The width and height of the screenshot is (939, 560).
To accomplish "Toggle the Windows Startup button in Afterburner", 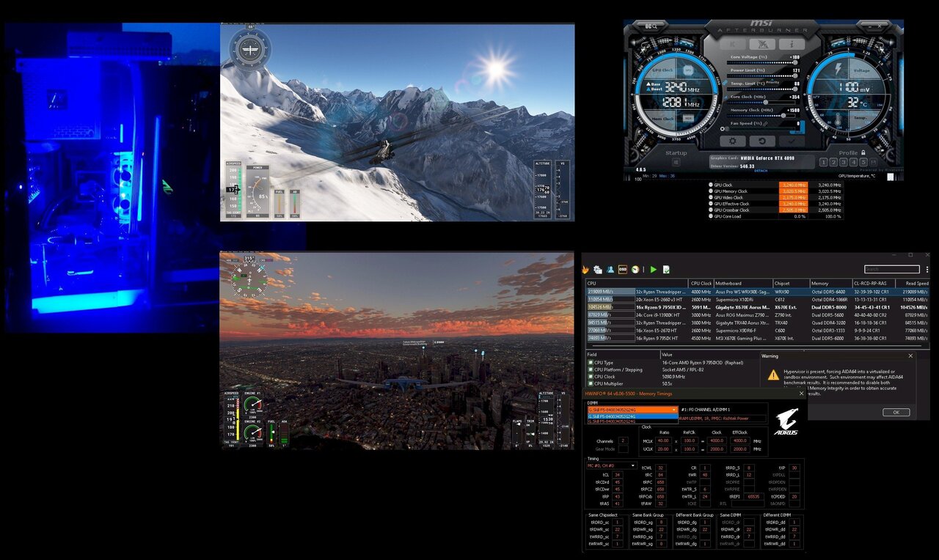I will pos(676,162).
